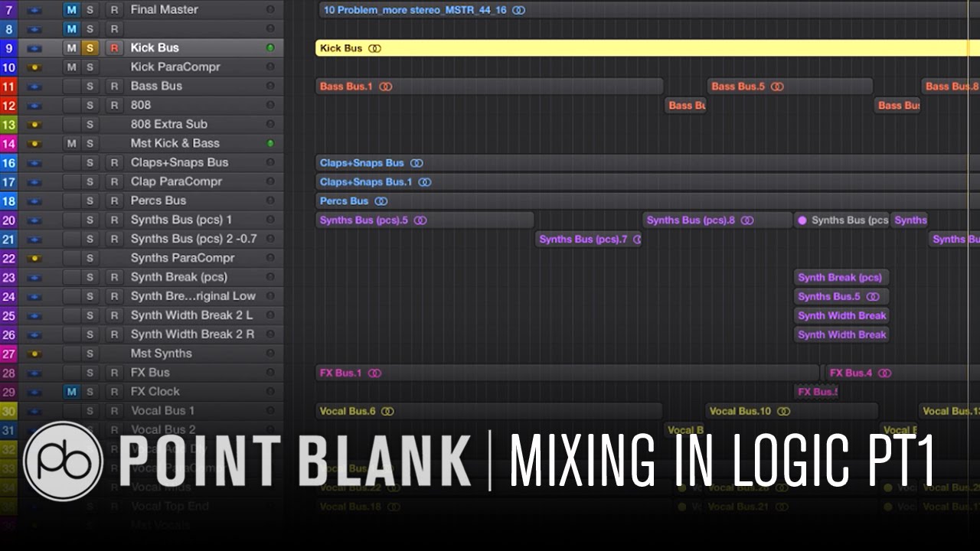Solo the Synths Bus (pcs) 1 track
This screenshot has height=551, width=980.
pyautogui.click(x=90, y=220)
